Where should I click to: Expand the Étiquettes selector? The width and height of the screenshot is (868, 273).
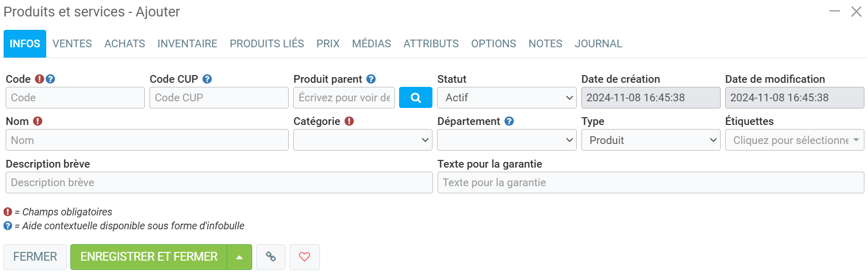pyautogui.click(x=794, y=140)
